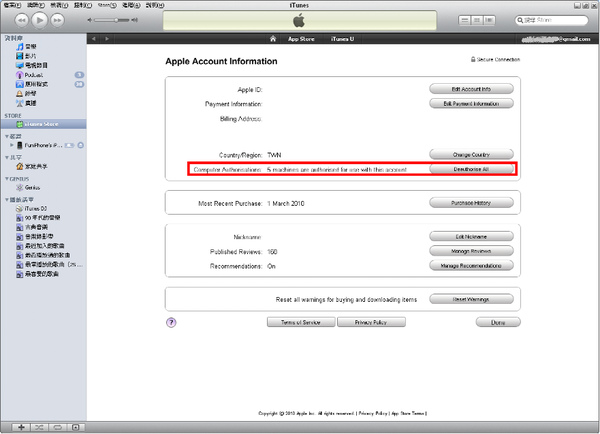600x434 pixels.
Task: Click Manage Recommendations button
Action: (471, 265)
